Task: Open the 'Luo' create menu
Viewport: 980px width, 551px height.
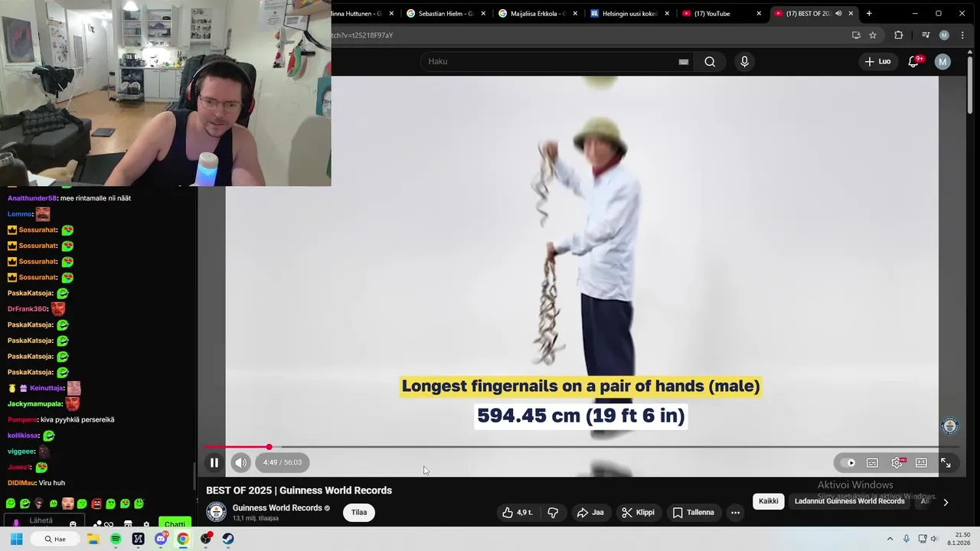Action: click(877, 61)
